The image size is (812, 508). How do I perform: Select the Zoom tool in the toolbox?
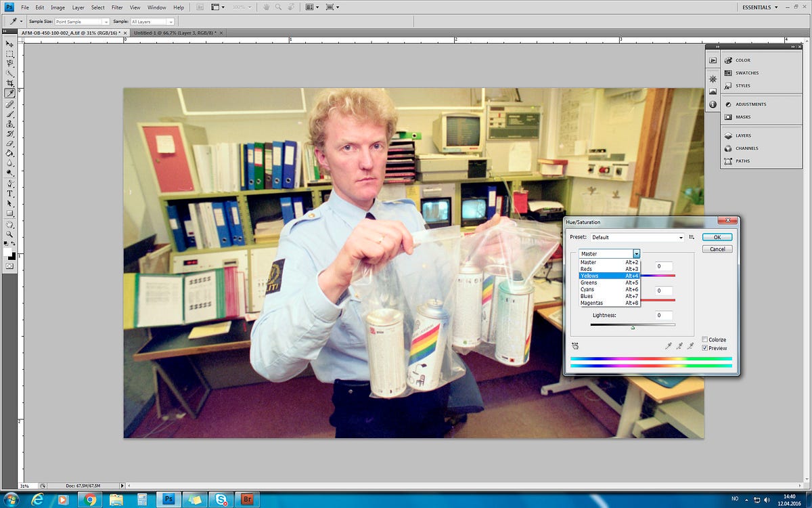click(x=10, y=234)
